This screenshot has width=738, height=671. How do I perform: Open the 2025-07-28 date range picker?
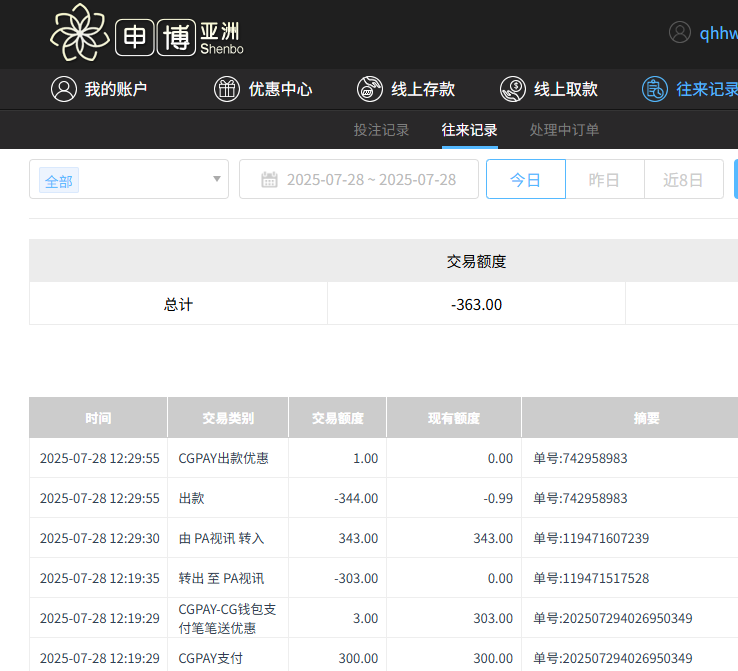tap(371, 180)
